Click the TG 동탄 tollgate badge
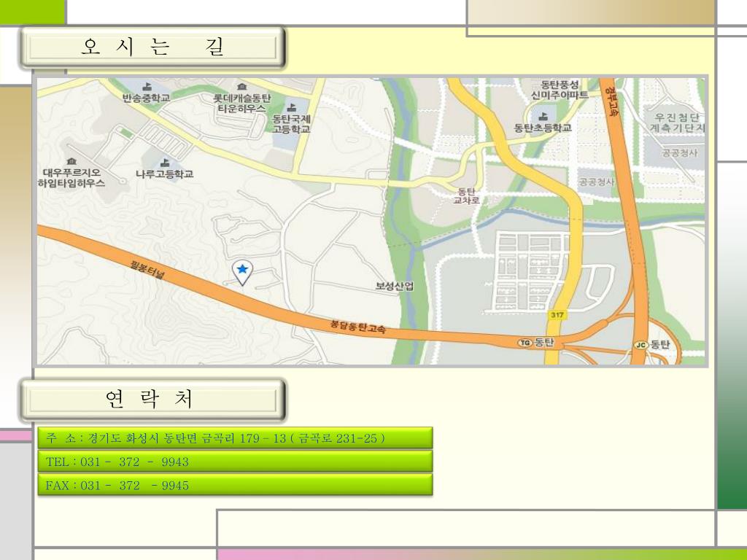 pyautogui.click(x=525, y=343)
